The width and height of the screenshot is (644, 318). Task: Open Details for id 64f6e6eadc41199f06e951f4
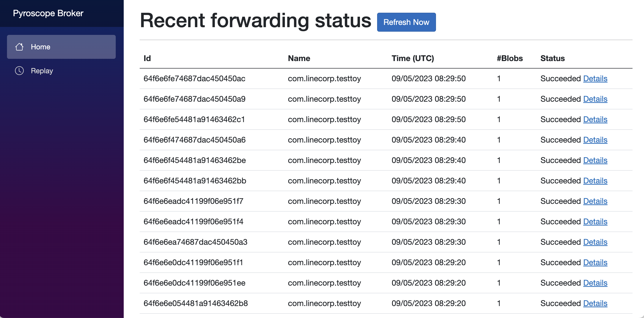coord(595,222)
